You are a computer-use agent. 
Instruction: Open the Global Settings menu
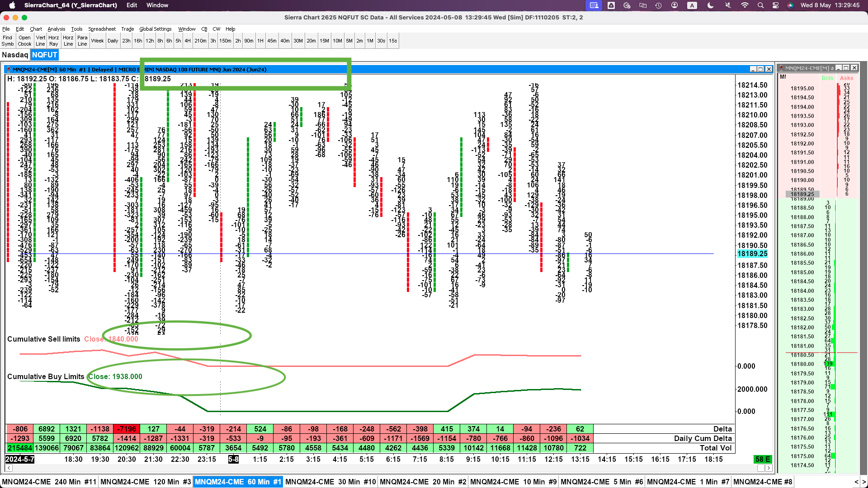155,29
